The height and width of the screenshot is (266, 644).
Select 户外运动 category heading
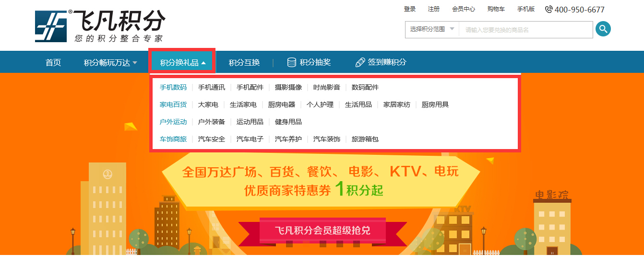tap(173, 122)
